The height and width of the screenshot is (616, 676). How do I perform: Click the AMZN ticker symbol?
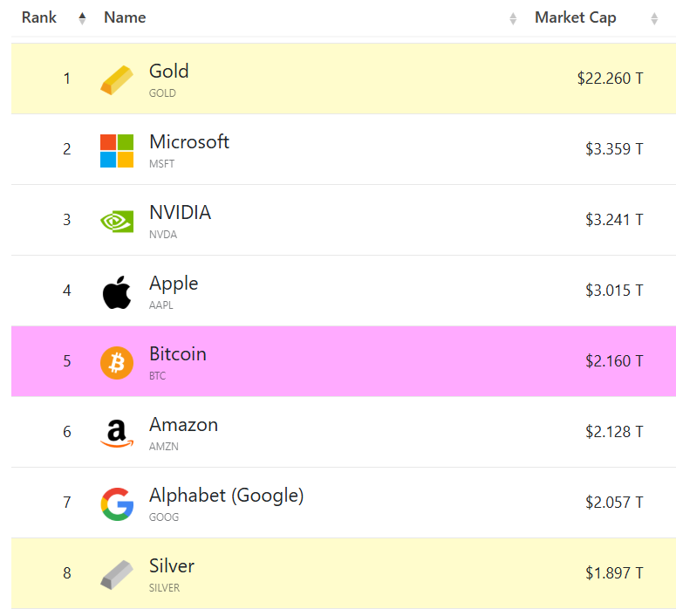pyautogui.click(x=164, y=447)
